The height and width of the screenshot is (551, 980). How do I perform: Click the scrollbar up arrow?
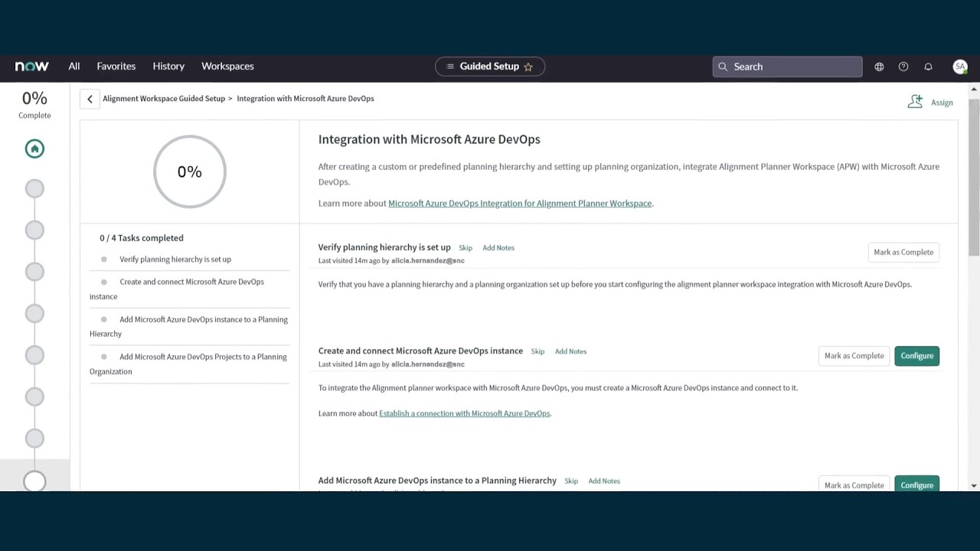974,88
